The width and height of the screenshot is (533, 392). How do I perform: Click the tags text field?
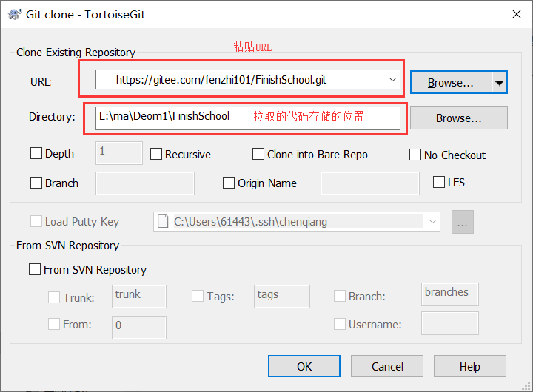click(x=282, y=297)
